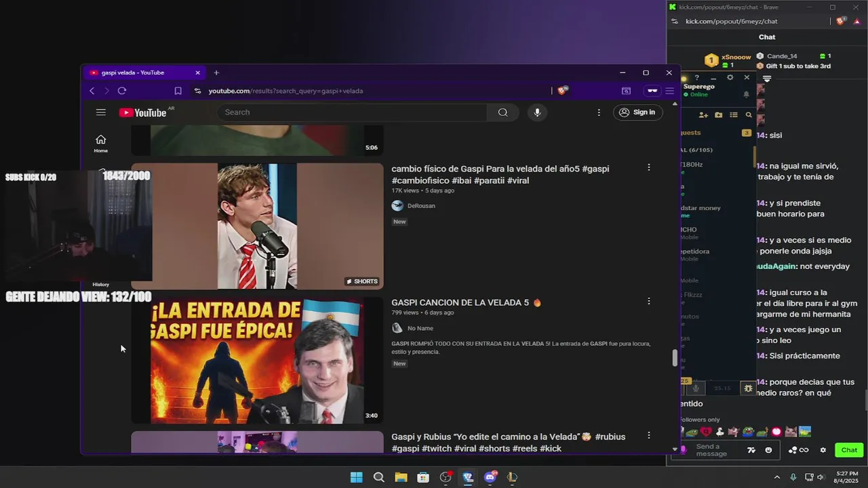
Task: Click scroll-down arrow of YouTube window
Action: pyautogui.click(x=674, y=449)
